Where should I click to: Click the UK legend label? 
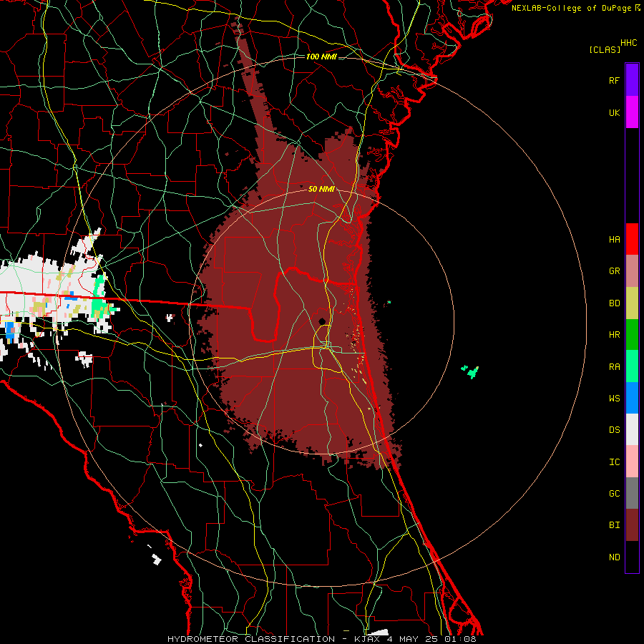[614, 112]
